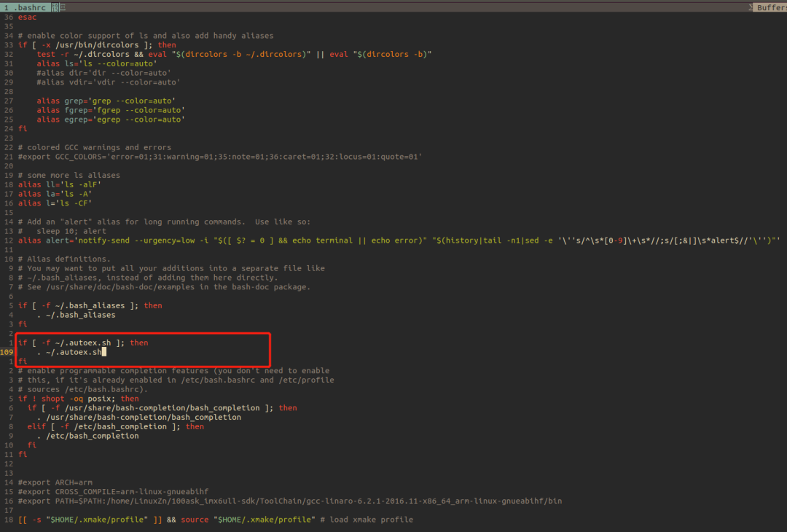The image size is (787, 532).
Task: Click the '. /usr/share/bash-completion/bash_completion' line
Action: click(x=138, y=417)
